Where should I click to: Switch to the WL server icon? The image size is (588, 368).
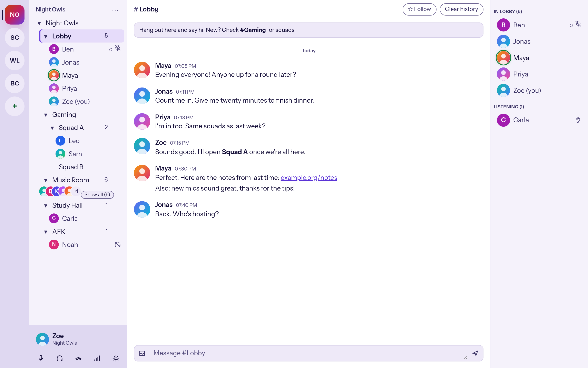coord(14,60)
